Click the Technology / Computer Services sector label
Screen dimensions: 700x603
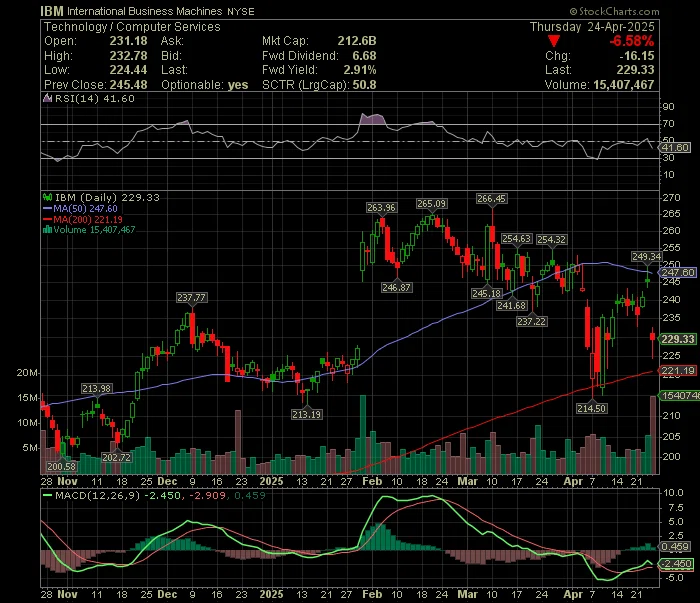tap(132, 27)
